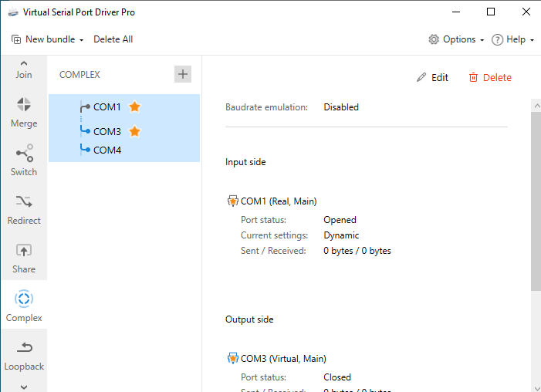This screenshot has width=541, height=392.
Task: Minimize the Virtual Serial Port Driver window
Action: (x=456, y=12)
